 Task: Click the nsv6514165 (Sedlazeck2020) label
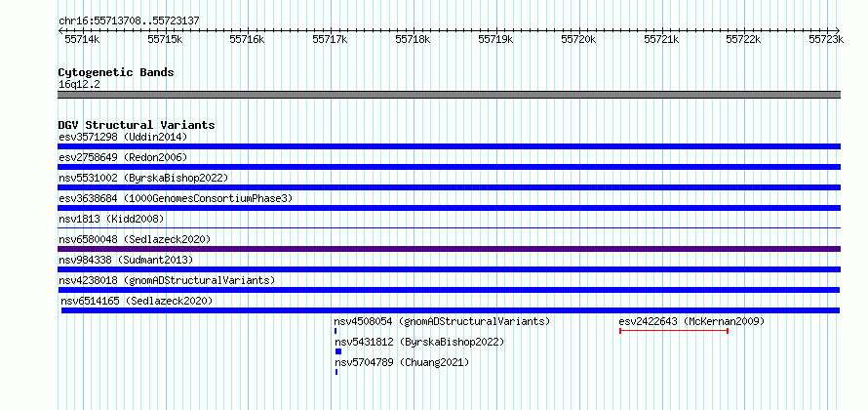tap(137, 301)
